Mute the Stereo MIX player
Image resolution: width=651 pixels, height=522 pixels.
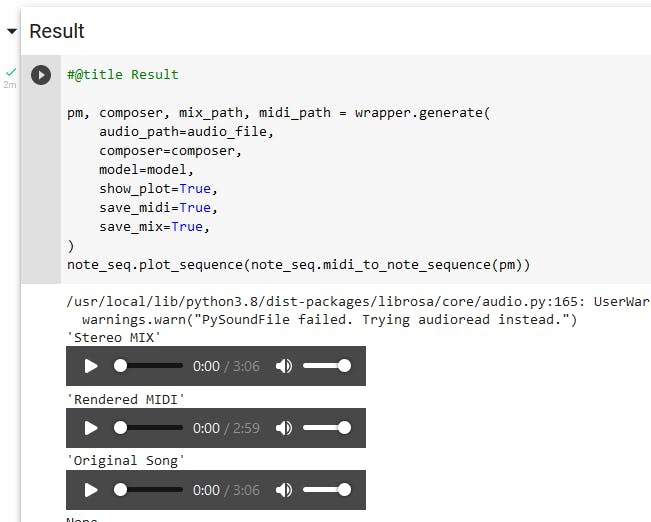tap(284, 366)
